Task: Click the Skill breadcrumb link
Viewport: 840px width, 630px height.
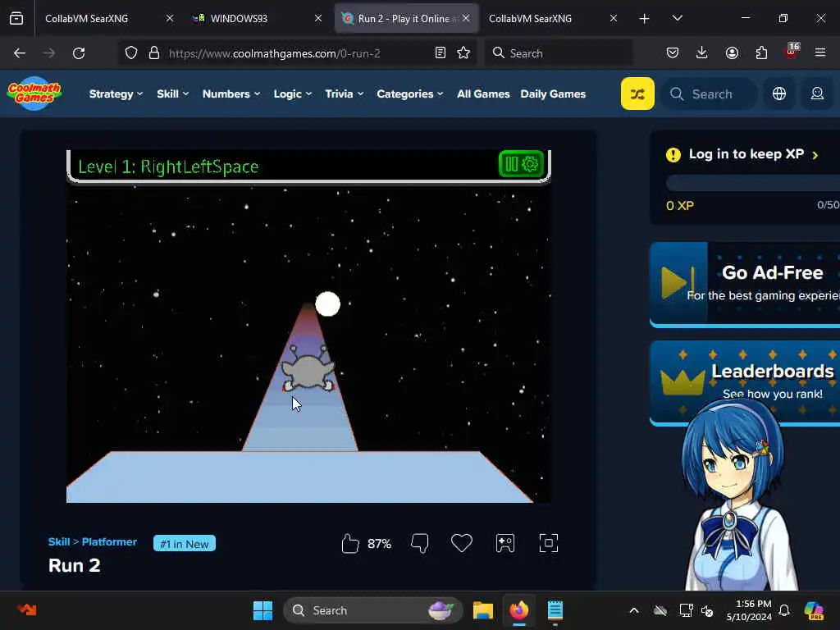Action: coord(59,541)
